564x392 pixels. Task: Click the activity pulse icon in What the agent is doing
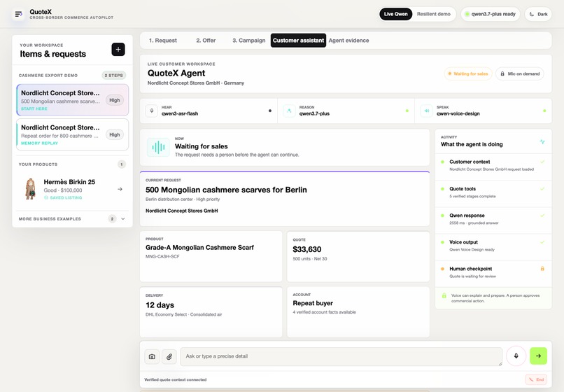[542, 142]
